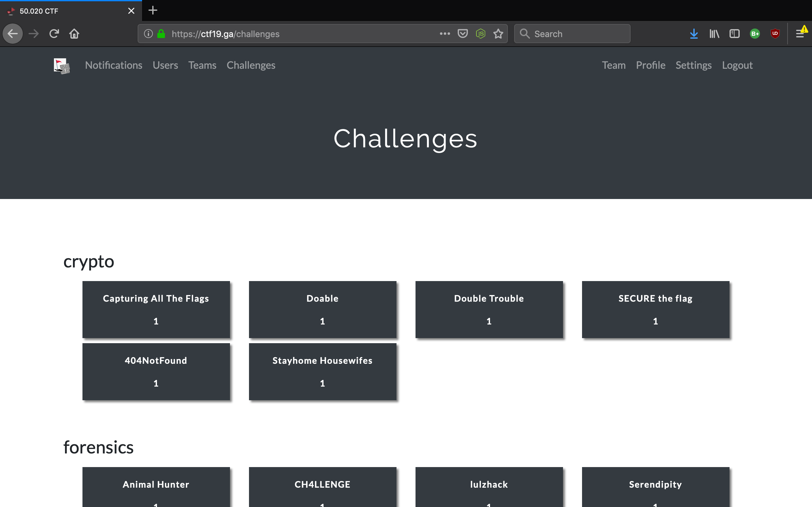Go to the browser home page
The image size is (812, 507).
point(74,34)
